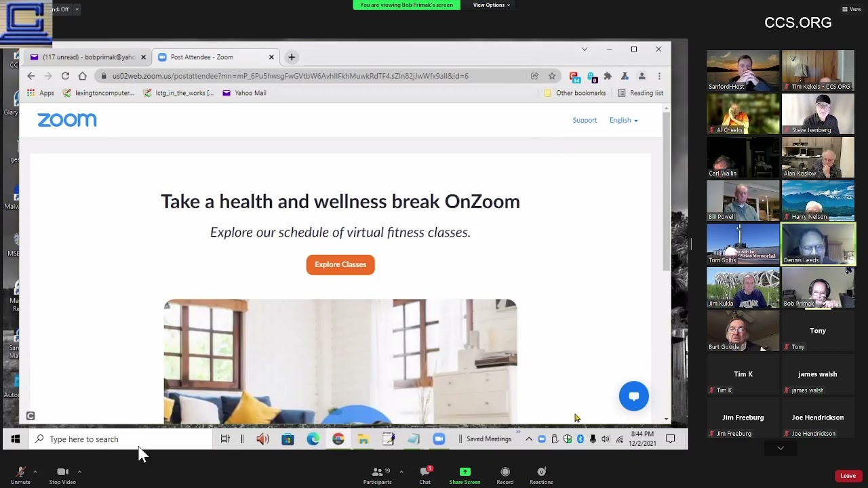This screenshot has width=868, height=488.
Task: Start recording with the Record button
Action: point(505,475)
